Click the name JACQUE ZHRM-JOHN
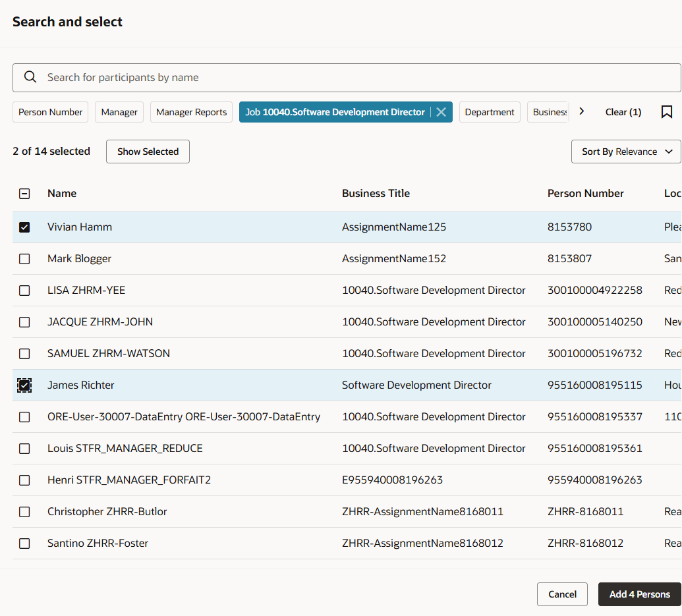This screenshot has width=682, height=616. (x=100, y=322)
